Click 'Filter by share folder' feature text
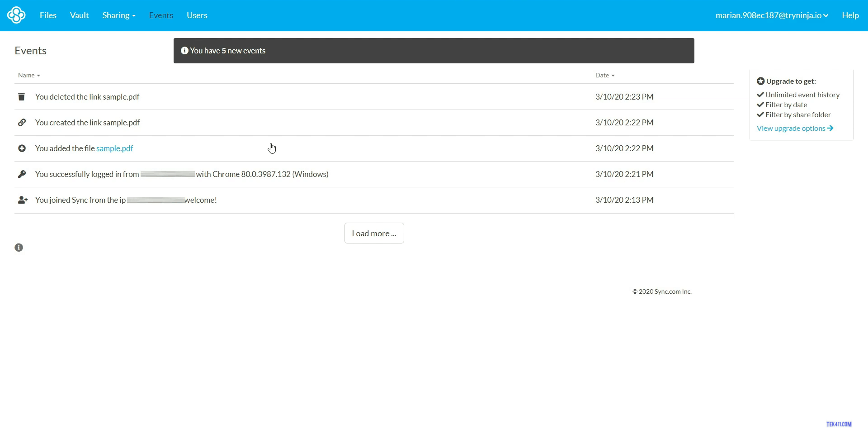Screen dimensions: 868x434 (798, 115)
